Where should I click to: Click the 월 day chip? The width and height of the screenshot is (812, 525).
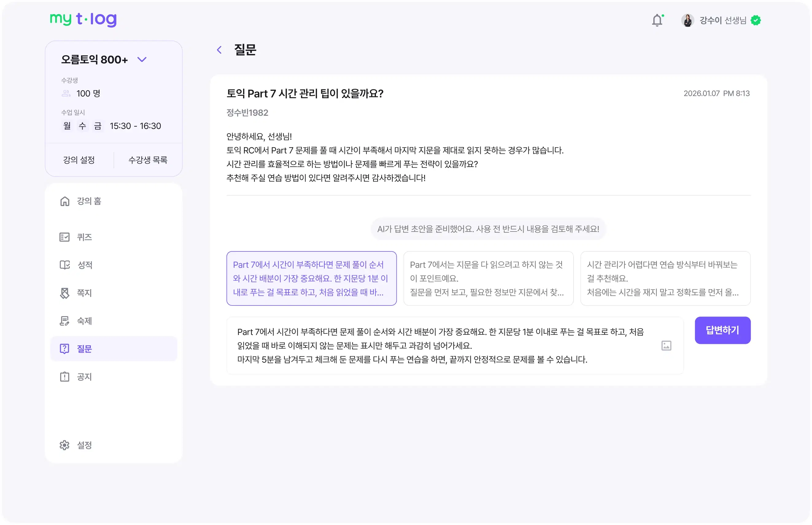pos(67,126)
